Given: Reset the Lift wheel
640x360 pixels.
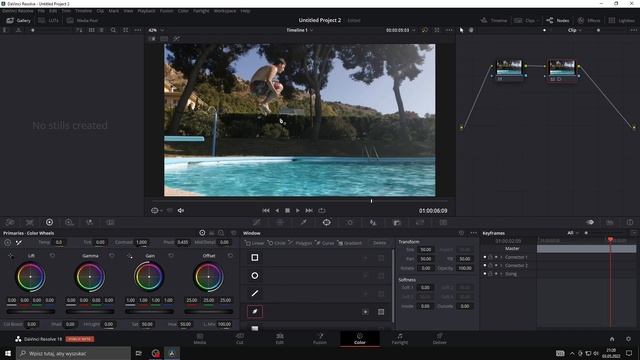Looking at the screenshot, I should coord(53,256).
